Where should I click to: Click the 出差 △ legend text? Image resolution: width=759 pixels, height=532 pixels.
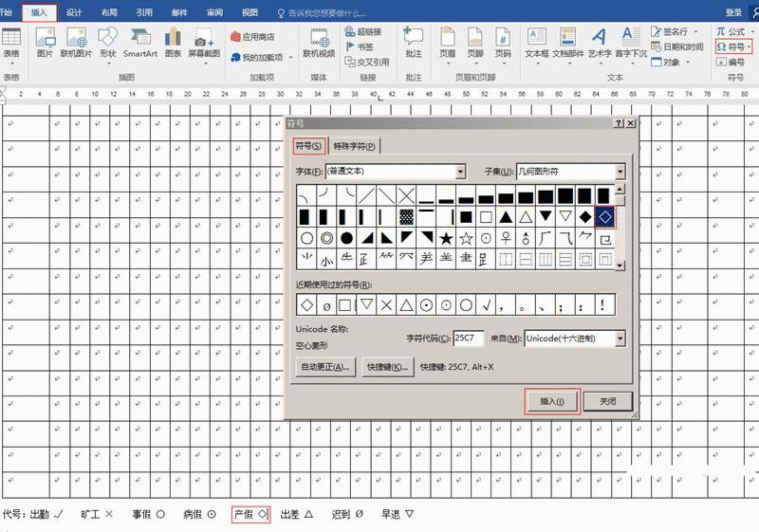coord(297,514)
